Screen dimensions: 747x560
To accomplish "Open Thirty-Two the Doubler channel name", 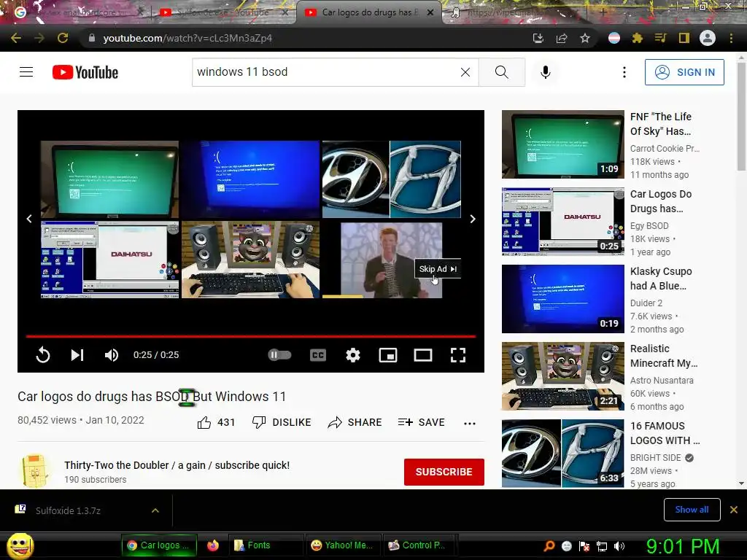I will coord(177,465).
